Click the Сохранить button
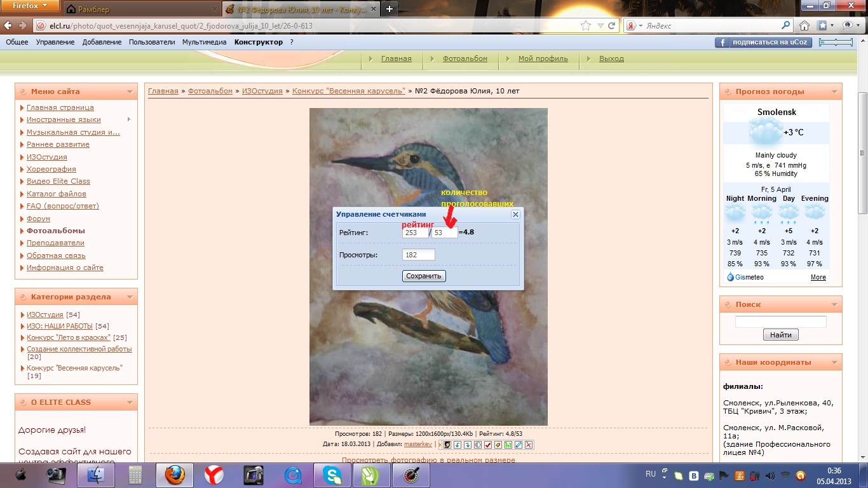868x488 pixels. pyautogui.click(x=424, y=276)
